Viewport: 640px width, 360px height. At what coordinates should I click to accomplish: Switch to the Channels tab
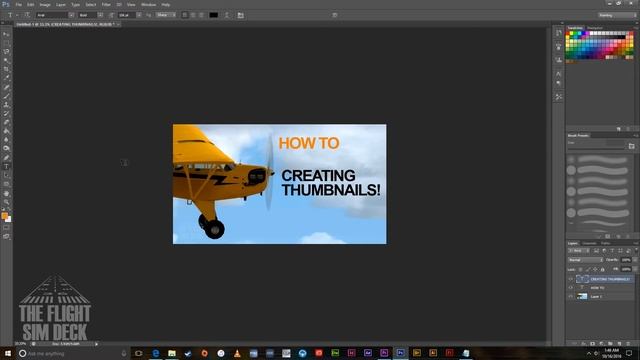(589, 243)
